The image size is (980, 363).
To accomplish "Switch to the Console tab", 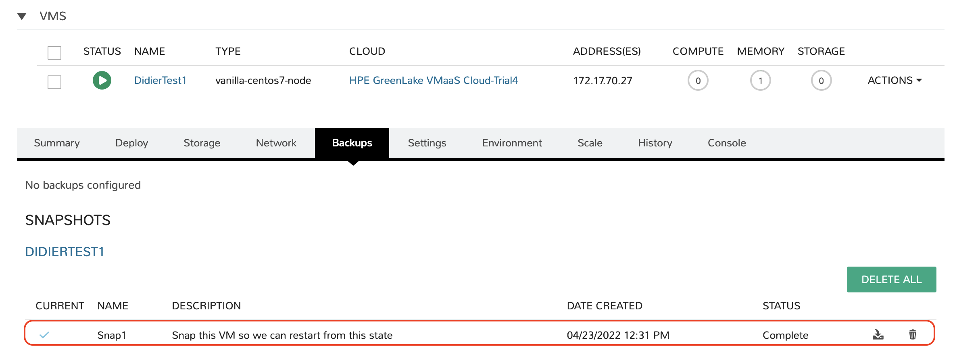I will (x=727, y=143).
